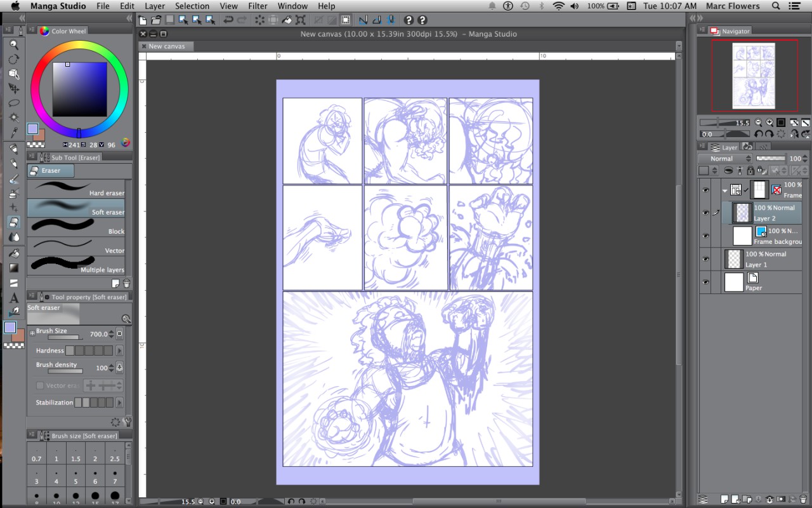Image resolution: width=812 pixels, height=508 pixels.
Task: Expand the Hardness settings arrow
Action: pyautogui.click(x=119, y=351)
